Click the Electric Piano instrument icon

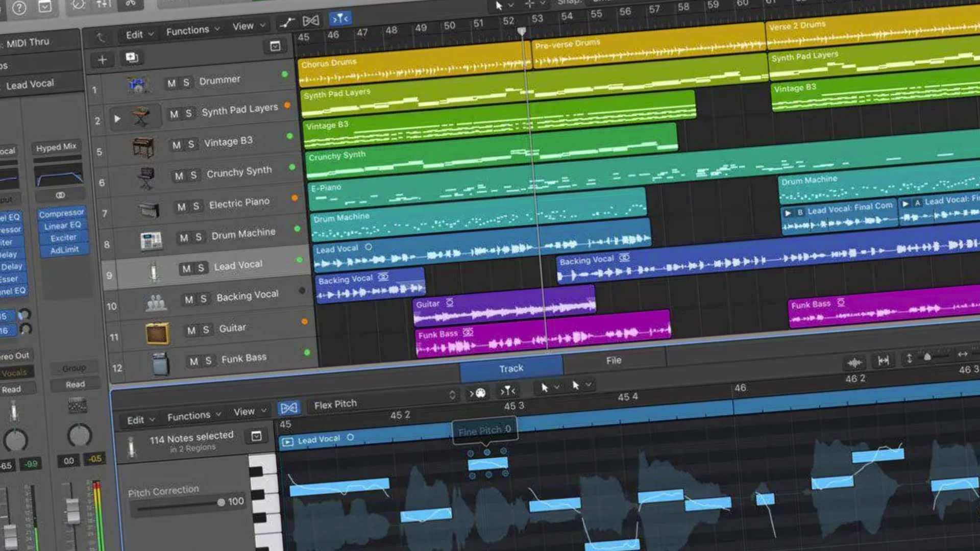[x=149, y=209]
